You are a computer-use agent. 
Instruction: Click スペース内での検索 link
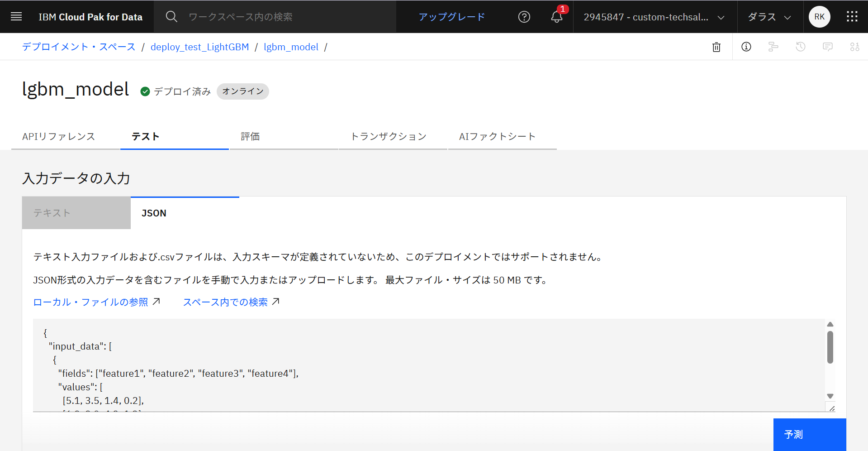(x=225, y=302)
